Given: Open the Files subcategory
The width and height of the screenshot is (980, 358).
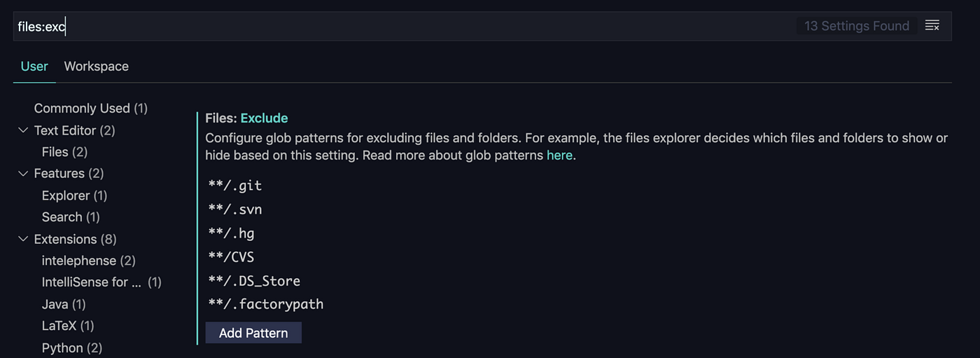Looking at the screenshot, I should tap(64, 152).
